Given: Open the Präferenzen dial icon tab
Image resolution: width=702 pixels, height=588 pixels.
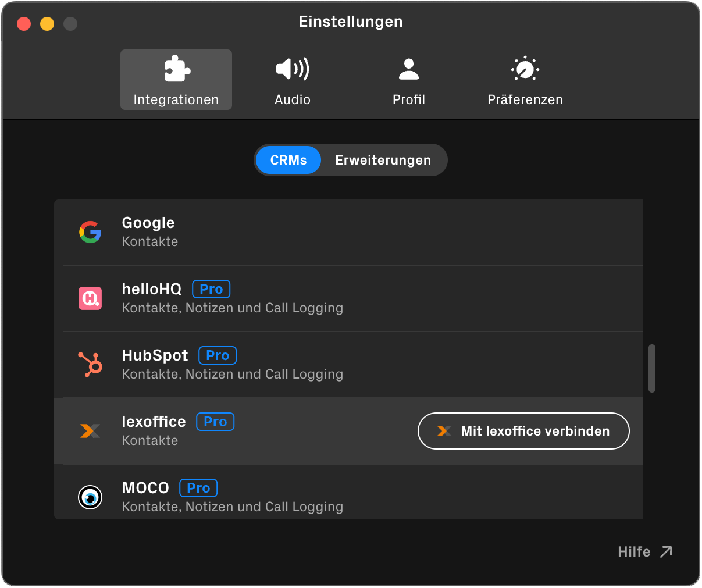Looking at the screenshot, I should [525, 80].
